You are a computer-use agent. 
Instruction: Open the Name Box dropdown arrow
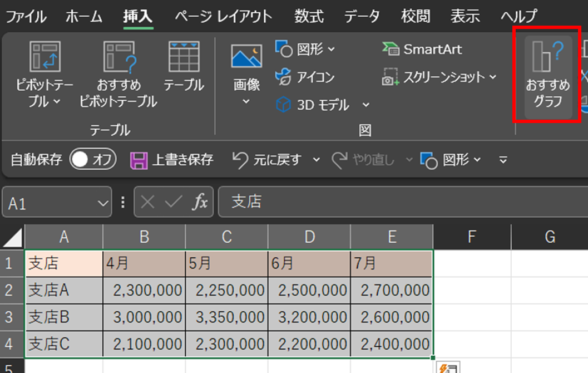(x=102, y=203)
